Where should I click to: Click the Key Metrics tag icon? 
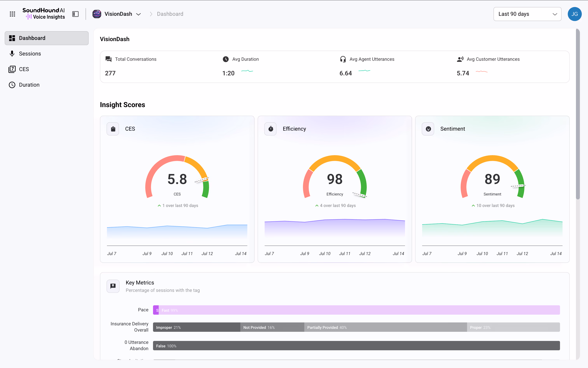(x=113, y=286)
